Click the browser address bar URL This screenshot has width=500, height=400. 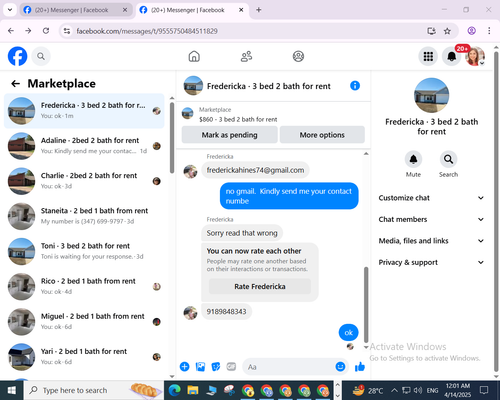pyautogui.click(x=147, y=31)
